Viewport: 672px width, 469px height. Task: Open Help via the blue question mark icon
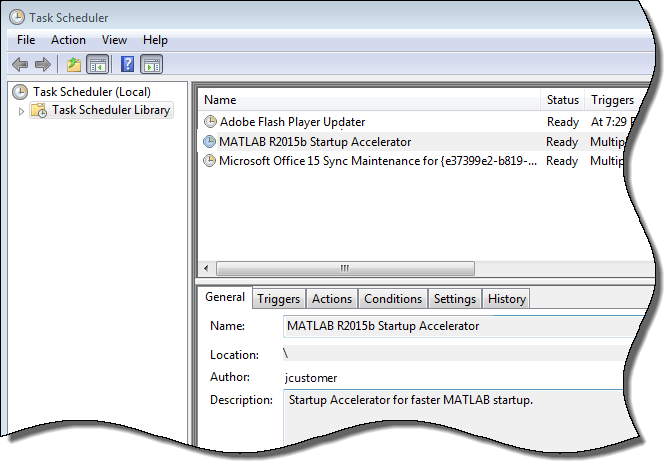tap(127, 65)
